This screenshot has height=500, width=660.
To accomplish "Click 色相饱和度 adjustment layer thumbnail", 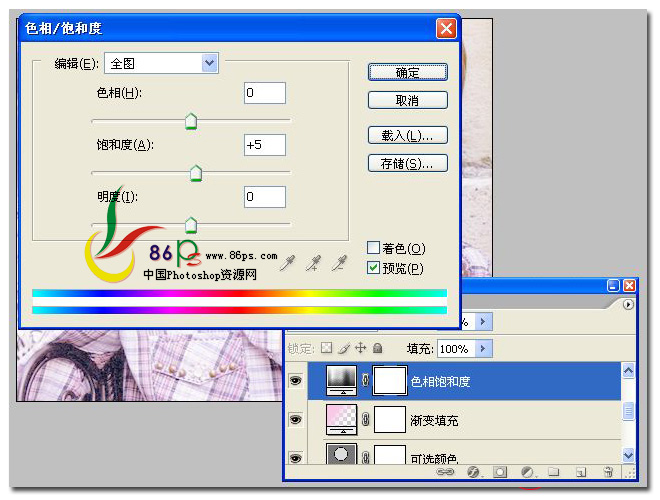I will 342,380.
